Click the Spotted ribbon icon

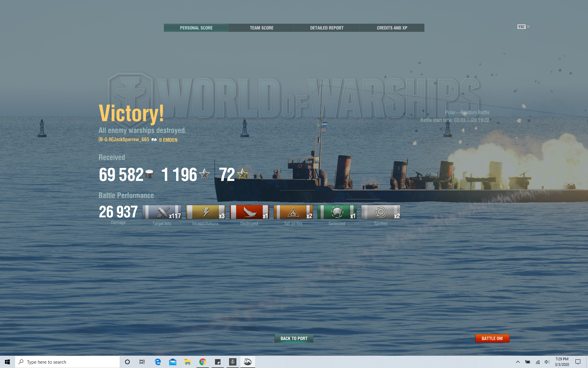tap(381, 212)
